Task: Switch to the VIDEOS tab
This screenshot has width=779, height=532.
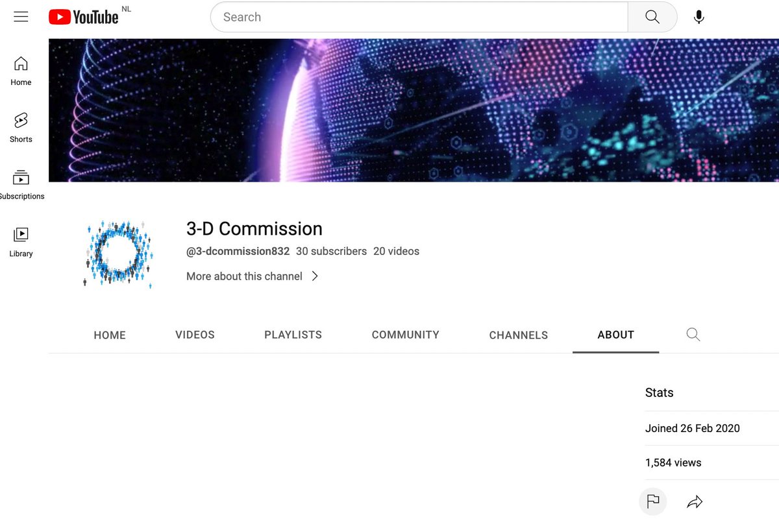Action: click(195, 335)
